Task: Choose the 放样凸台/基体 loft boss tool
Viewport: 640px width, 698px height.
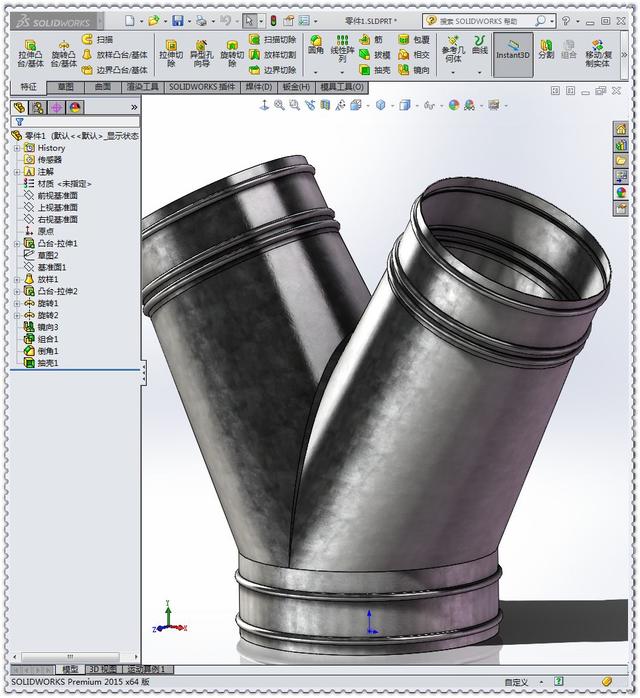Action: click(x=115, y=55)
